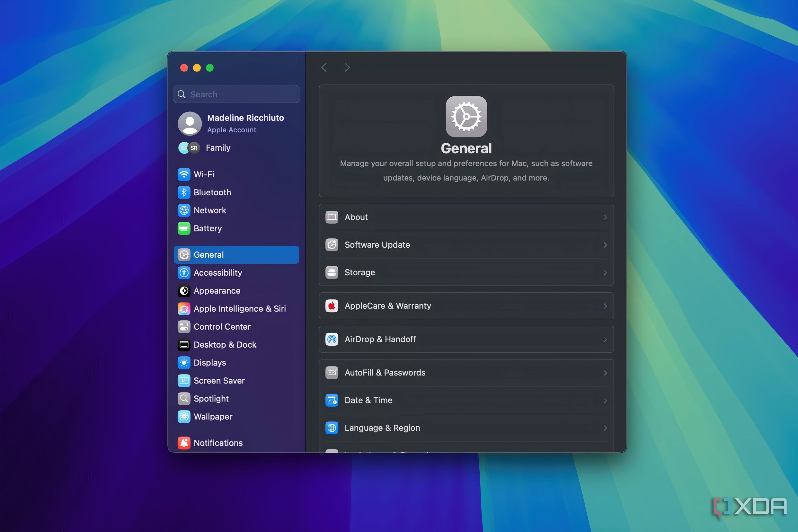This screenshot has width=798, height=532.
Task: Click the AirDrop & Handoff icon
Action: pyautogui.click(x=332, y=339)
